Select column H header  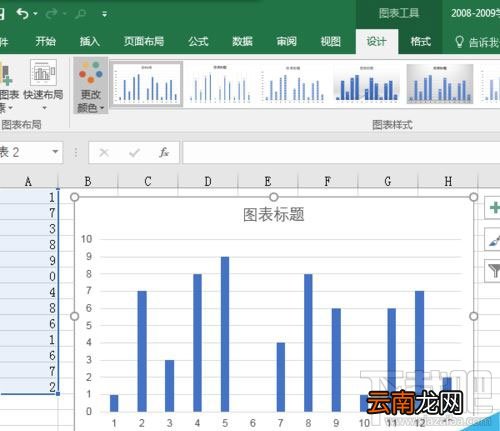tap(448, 182)
